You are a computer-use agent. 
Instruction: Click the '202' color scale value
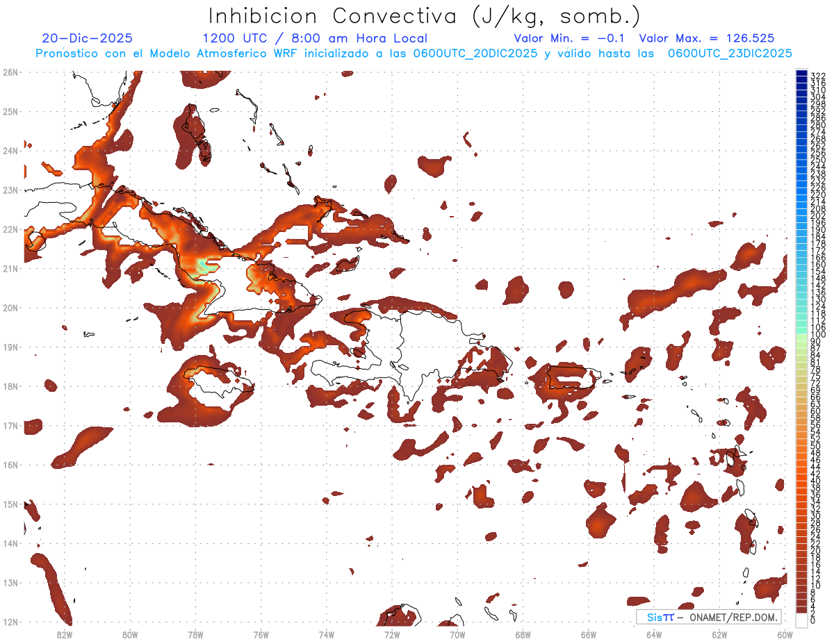[817, 215]
